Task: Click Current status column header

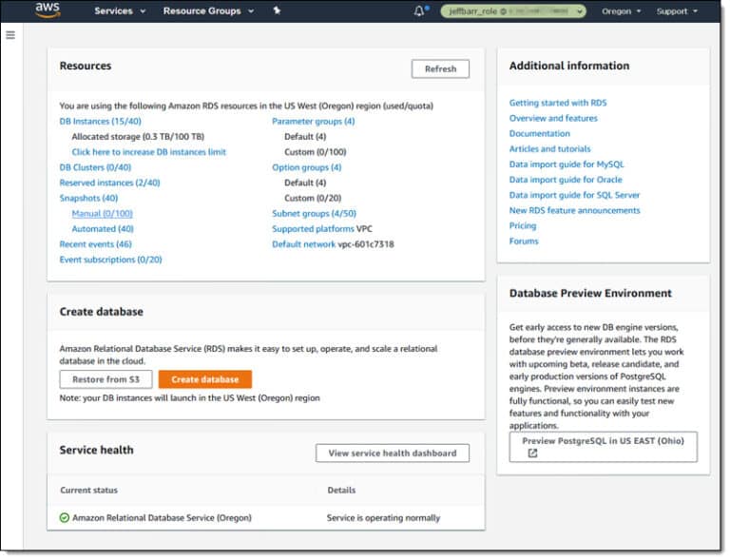Action: pos(88,490)
